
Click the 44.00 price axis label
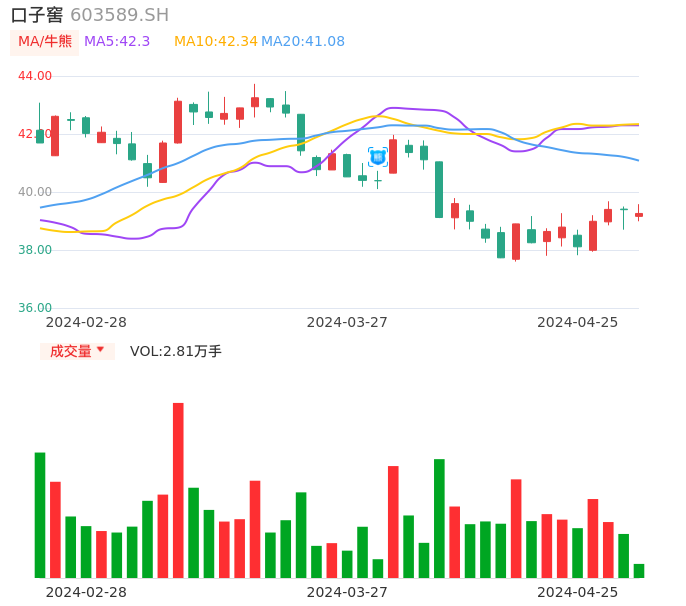pos(35,76)
